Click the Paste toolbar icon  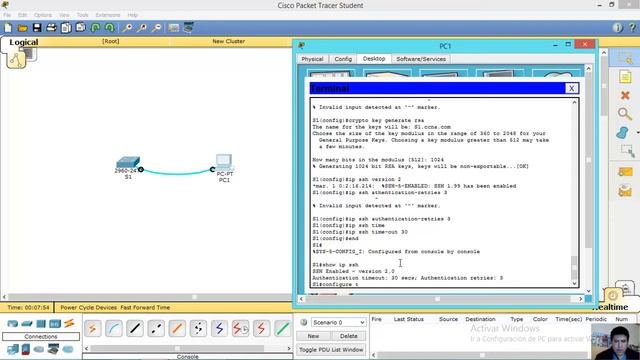point(81,28)
